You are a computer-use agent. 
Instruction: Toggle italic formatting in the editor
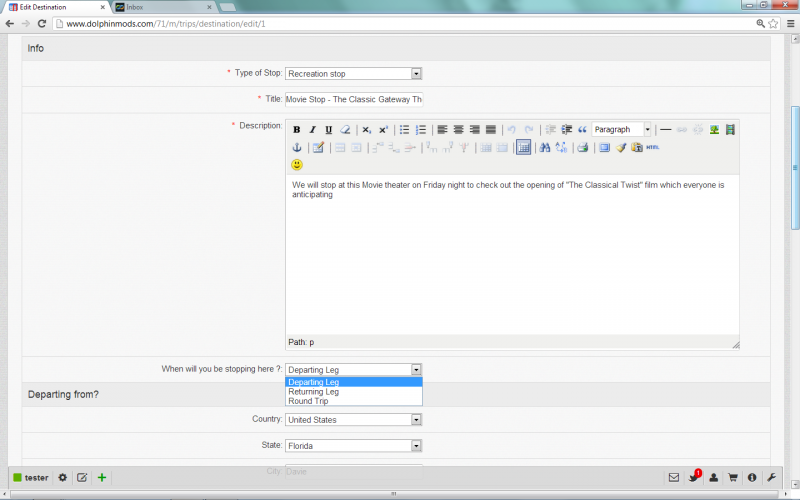click(x=313, y=130)
